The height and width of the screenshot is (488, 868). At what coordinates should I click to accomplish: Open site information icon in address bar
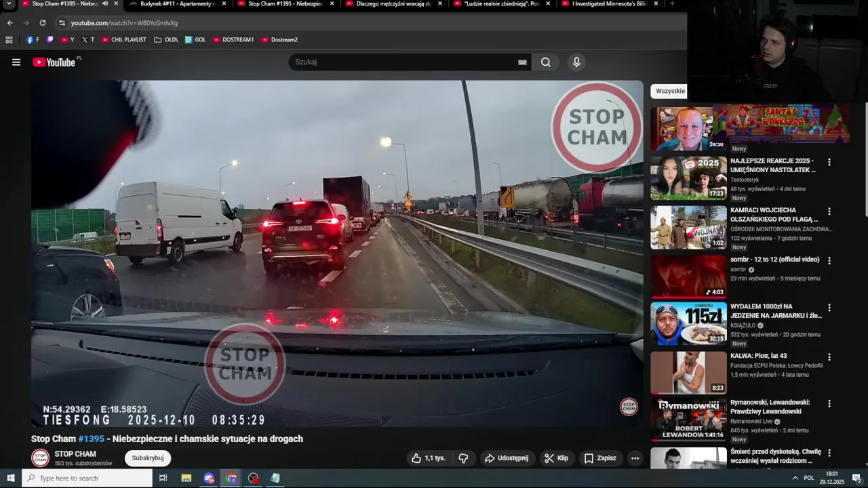pos(62,23)
